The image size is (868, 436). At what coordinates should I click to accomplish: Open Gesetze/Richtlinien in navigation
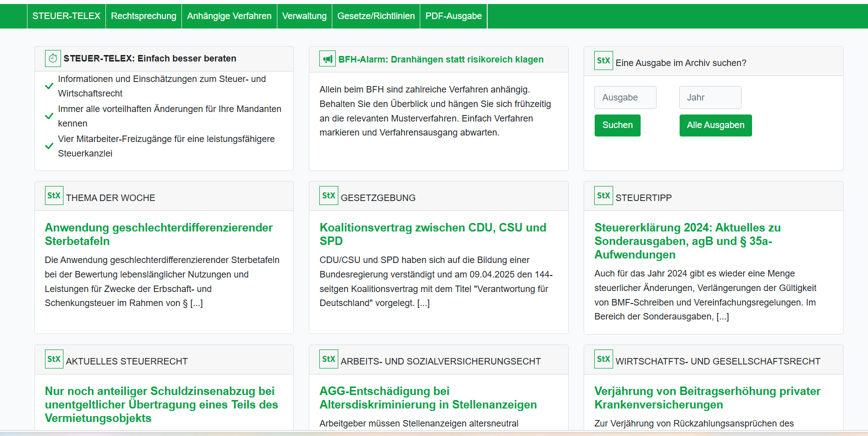tap(376, 16)
